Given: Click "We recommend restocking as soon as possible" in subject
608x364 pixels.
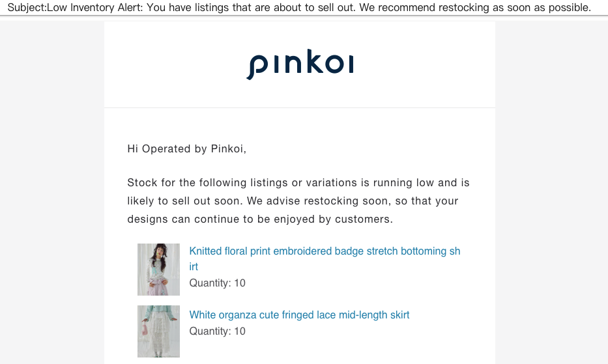Looking at the screenshot, I should (475, 7).
